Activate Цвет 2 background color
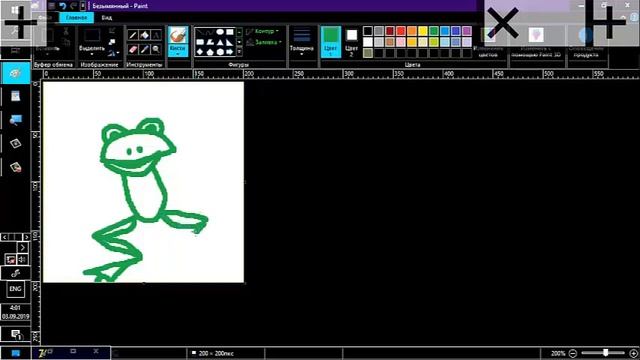Screen dimensions: 640x360 [x=351, y=42]
